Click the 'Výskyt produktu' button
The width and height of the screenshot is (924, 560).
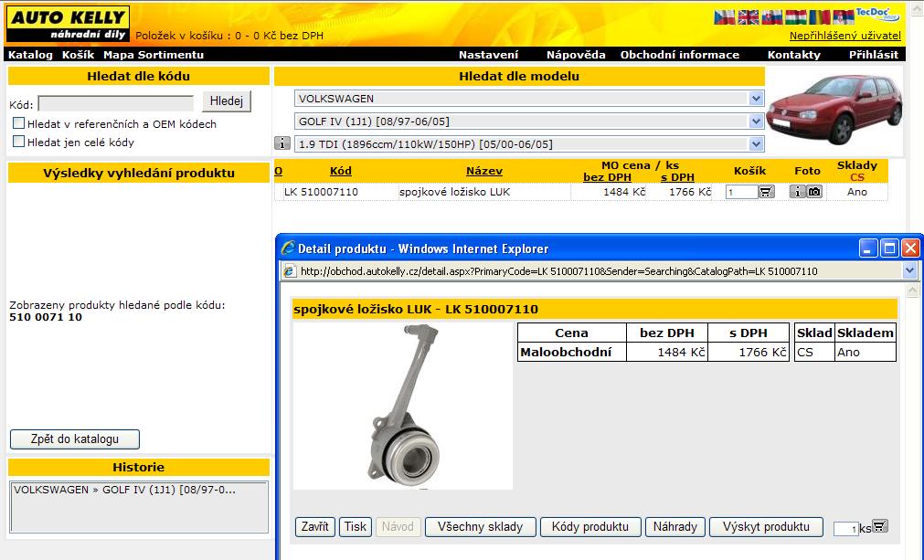tap(766, 526)
